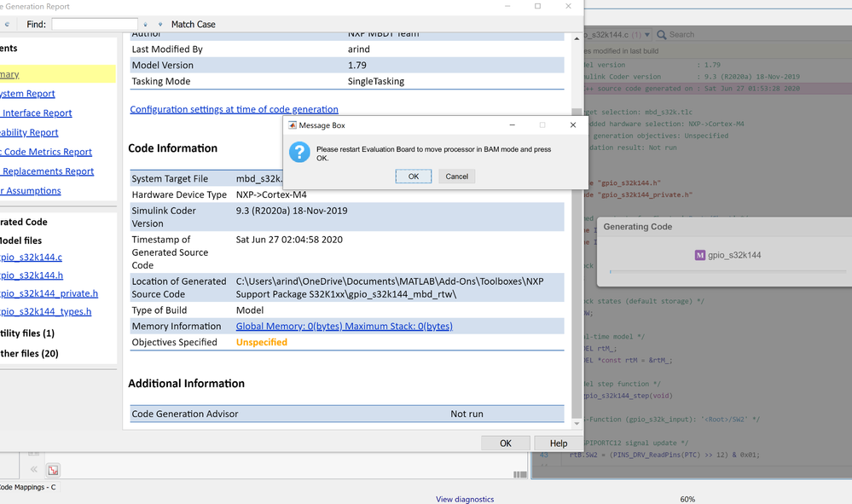Click the double left chevron collapse icon
This screenshot has width=852, height=504.
[34, 470]
